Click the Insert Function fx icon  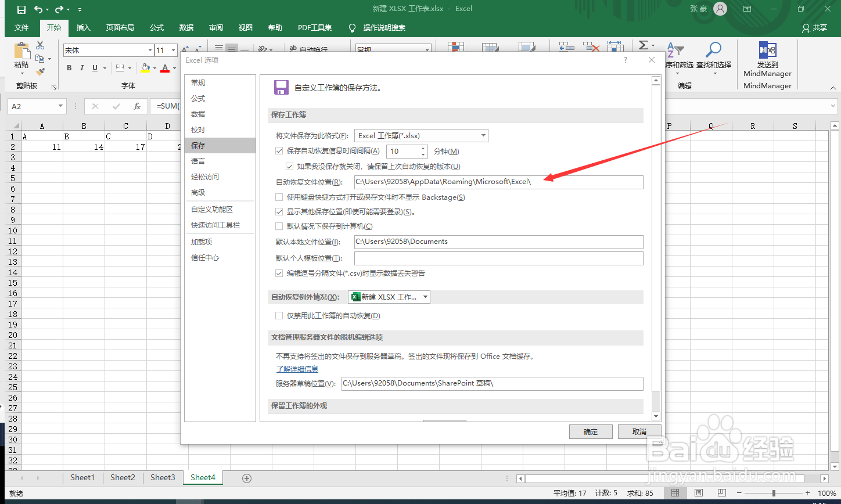pos(137,106)
